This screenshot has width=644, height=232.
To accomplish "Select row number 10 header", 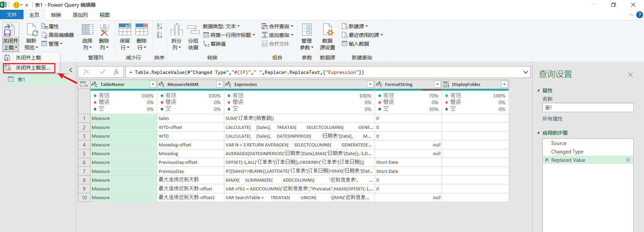I will point(84,198).
